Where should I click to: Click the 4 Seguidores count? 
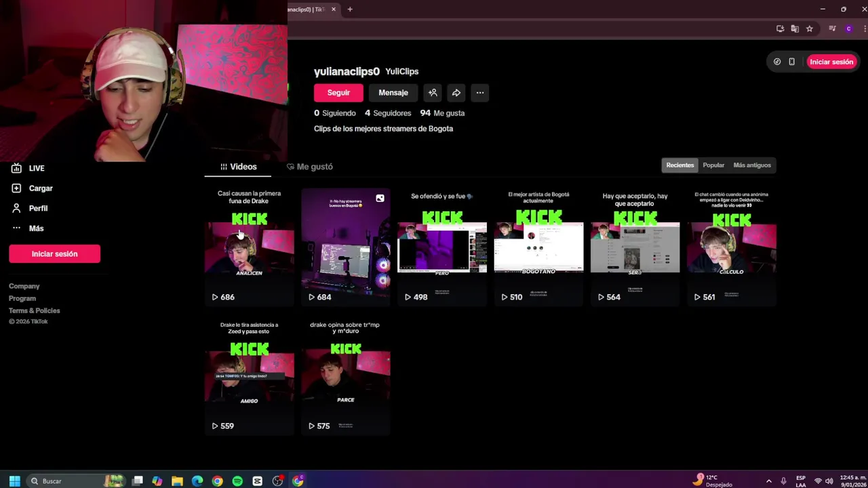point(388,113)
